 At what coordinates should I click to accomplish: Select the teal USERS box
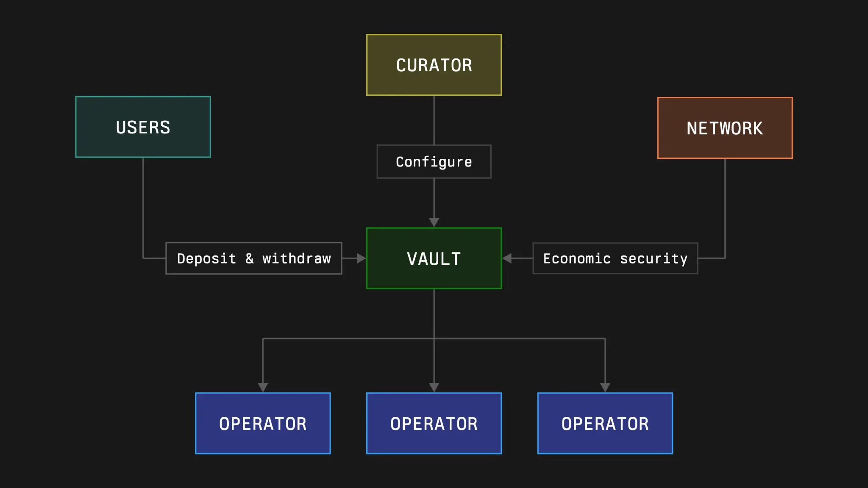coord(143,127)
